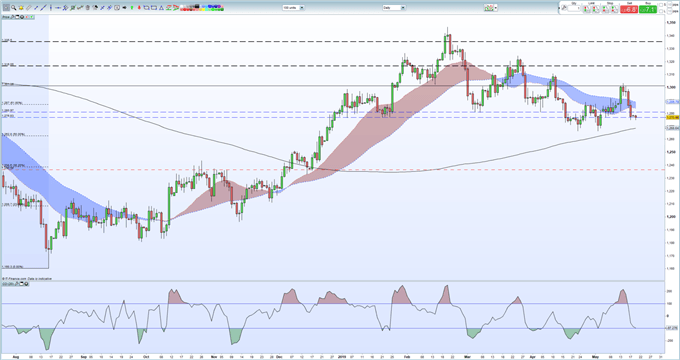Click the green up arrow marker
The height and width of the screenshot is (360, 680).
(131, 7)
